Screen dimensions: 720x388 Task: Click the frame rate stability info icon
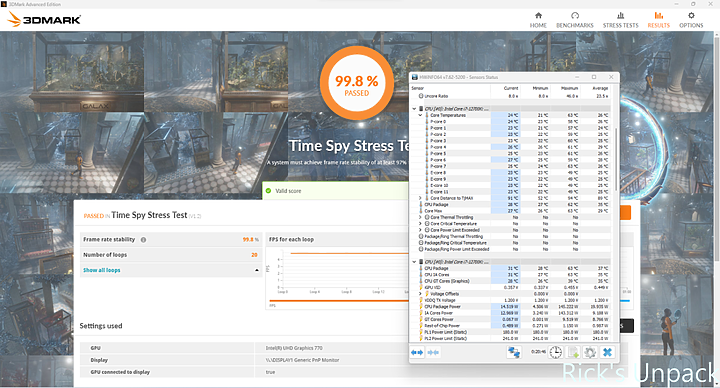143,240
